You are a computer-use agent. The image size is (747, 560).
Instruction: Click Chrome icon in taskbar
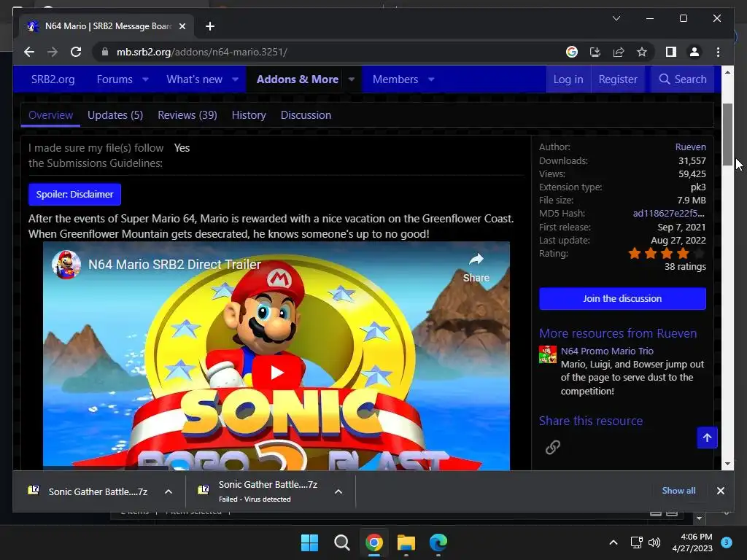[374, 542]
